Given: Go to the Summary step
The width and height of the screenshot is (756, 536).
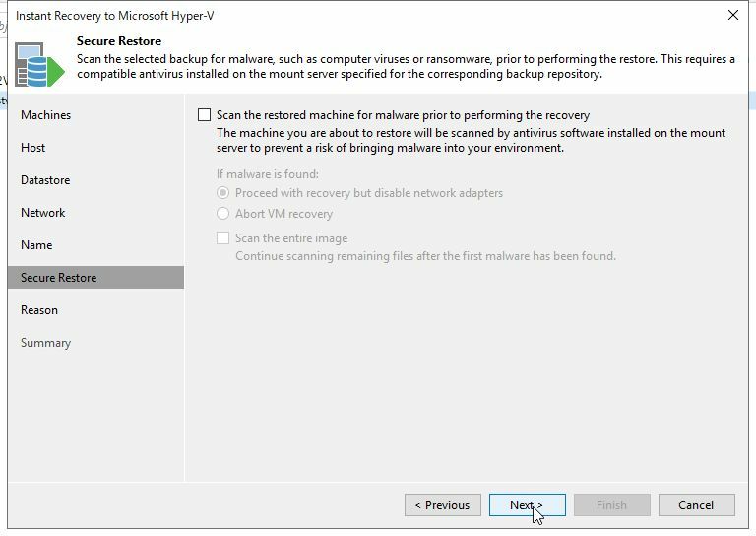Looking at the screenshot, I should tap(45, 343).
